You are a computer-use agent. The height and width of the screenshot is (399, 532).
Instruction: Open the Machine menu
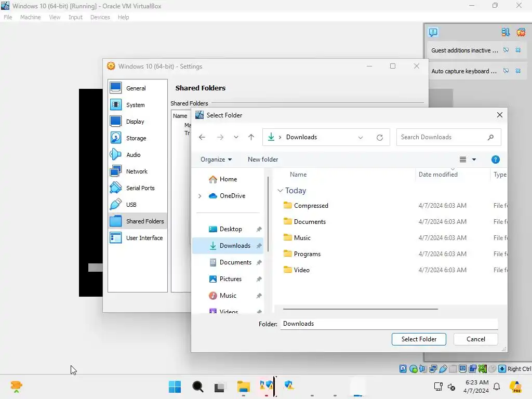click(30, 17)
